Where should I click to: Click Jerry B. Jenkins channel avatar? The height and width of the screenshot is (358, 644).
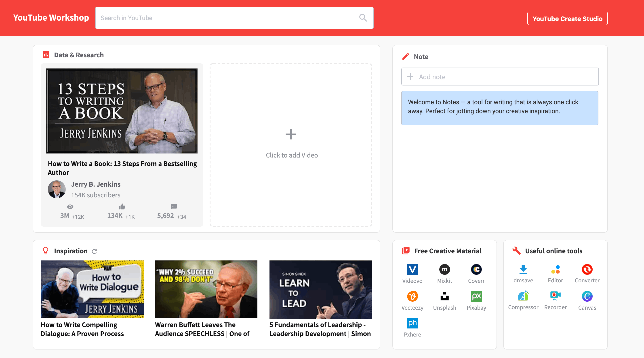[57, 189]
